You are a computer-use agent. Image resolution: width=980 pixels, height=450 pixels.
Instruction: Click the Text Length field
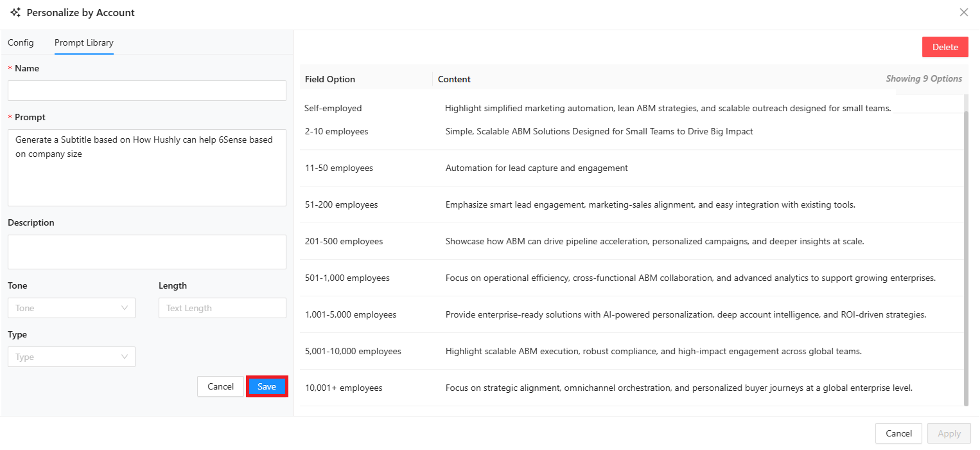click(222, 308)
